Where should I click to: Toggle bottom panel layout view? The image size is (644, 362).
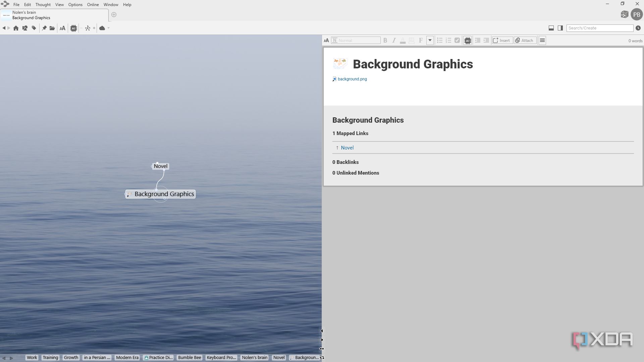(551, 28)
